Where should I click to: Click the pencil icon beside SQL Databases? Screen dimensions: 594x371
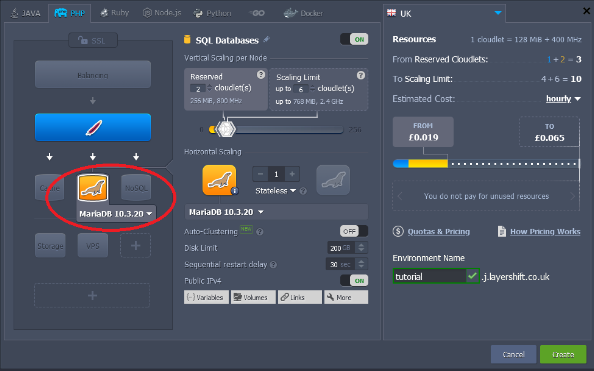click(x=267, y=39)
